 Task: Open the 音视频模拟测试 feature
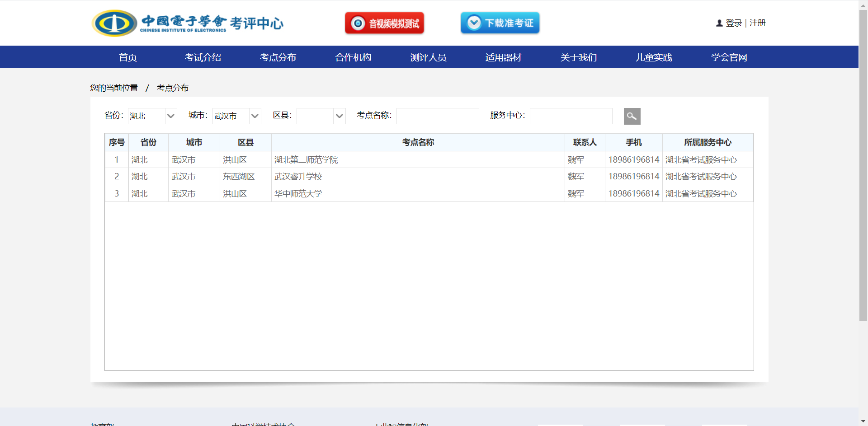[384, 23]
